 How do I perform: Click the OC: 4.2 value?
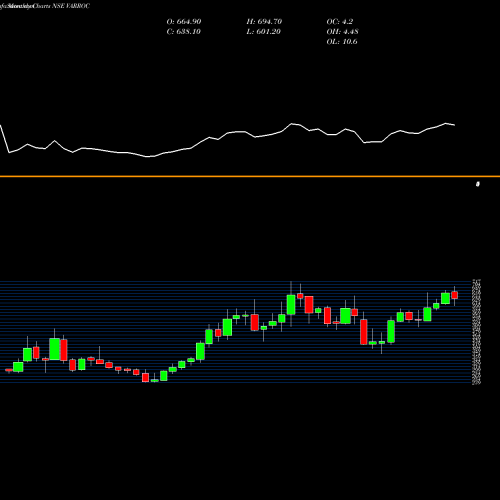pos(339,22)
